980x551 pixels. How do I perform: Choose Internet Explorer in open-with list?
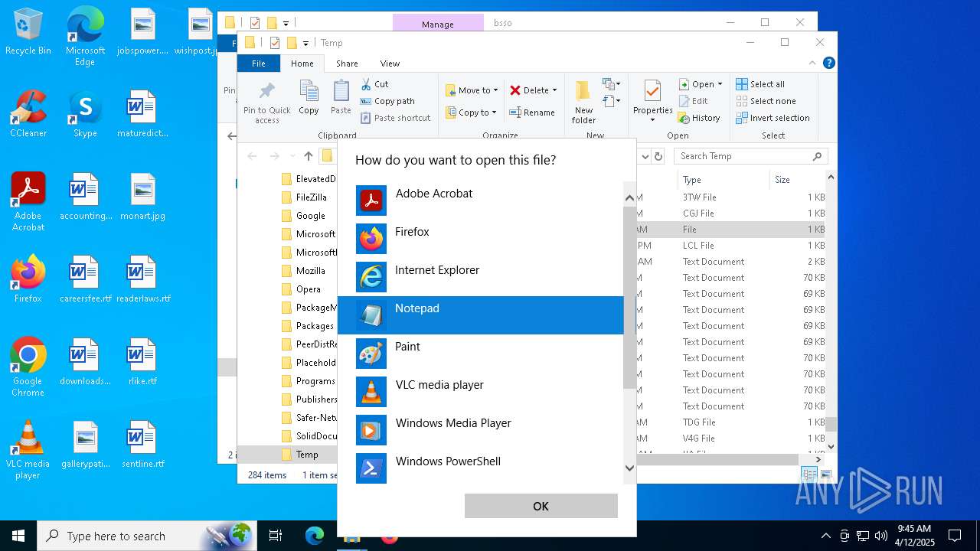pyautogui.click(x=480, y=277)
